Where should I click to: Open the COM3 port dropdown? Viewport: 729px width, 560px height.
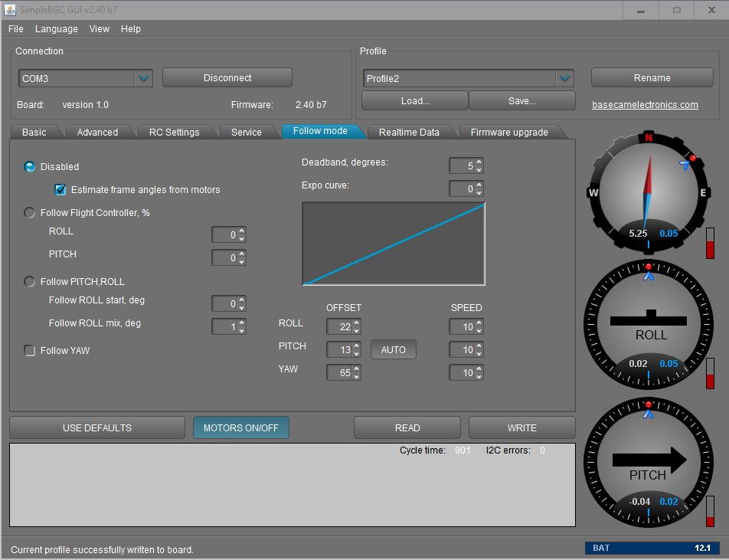point(143,78)
